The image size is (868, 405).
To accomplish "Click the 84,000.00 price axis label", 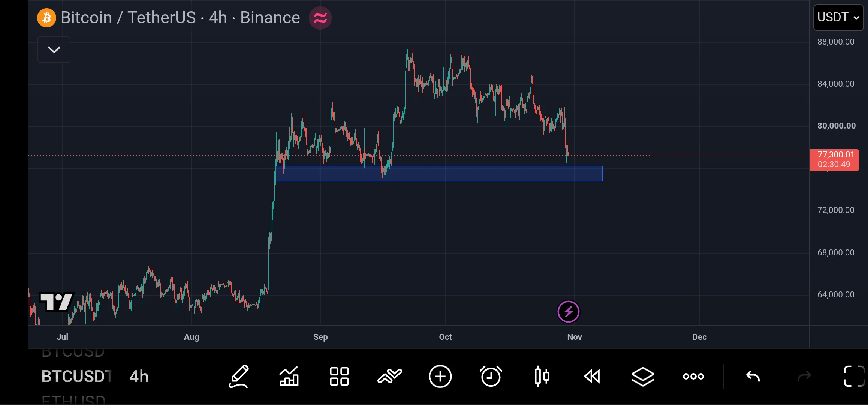I will 836,84.
